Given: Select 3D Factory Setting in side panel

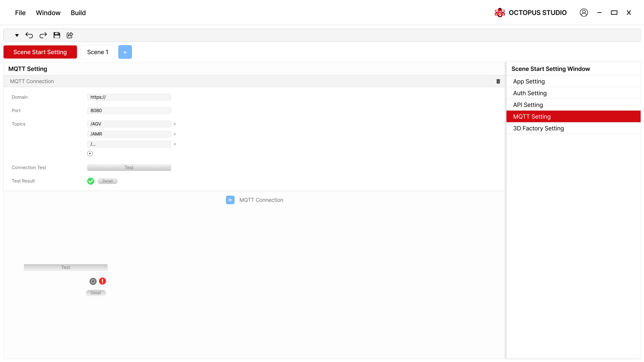Looking at the screenshot, I should pyautogui.click(x=538, y=128).
